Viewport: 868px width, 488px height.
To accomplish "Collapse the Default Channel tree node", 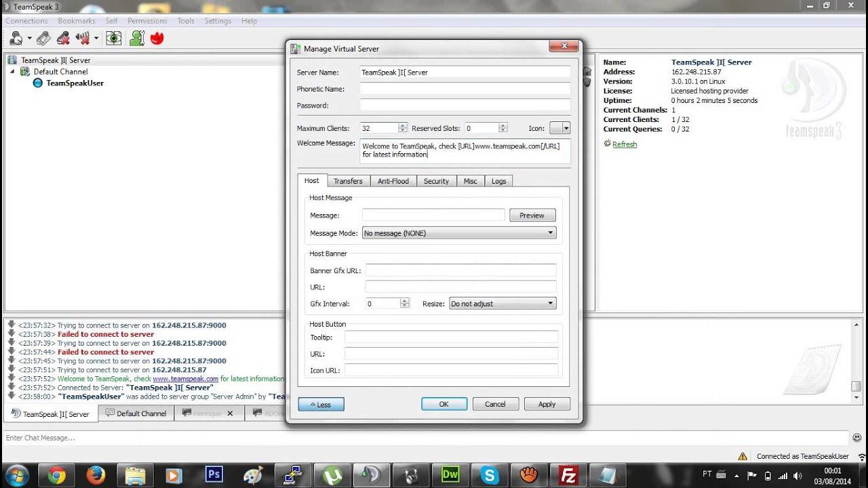I will coord(12,72).
